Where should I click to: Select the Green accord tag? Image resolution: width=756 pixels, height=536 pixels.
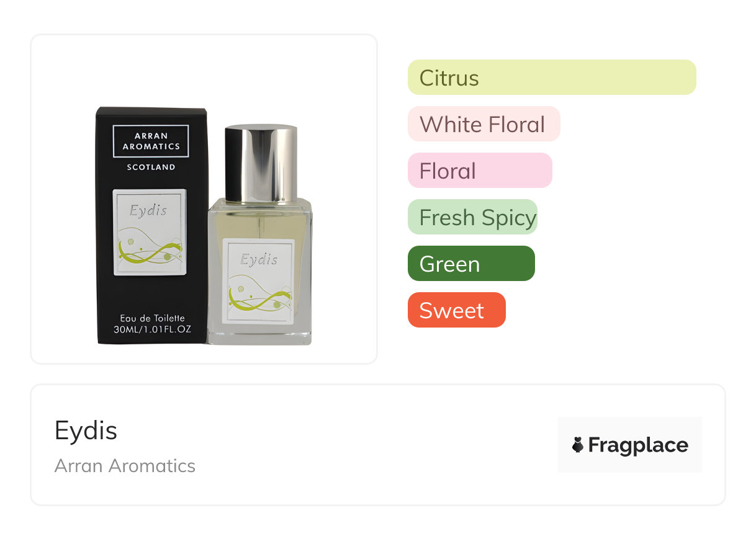(x=471, y=264)
